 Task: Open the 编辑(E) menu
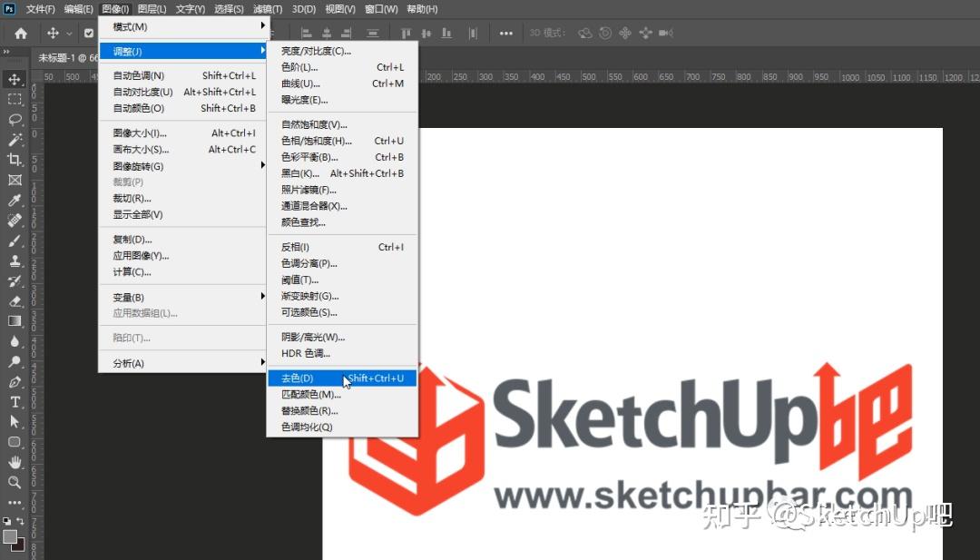pos(79,9)
